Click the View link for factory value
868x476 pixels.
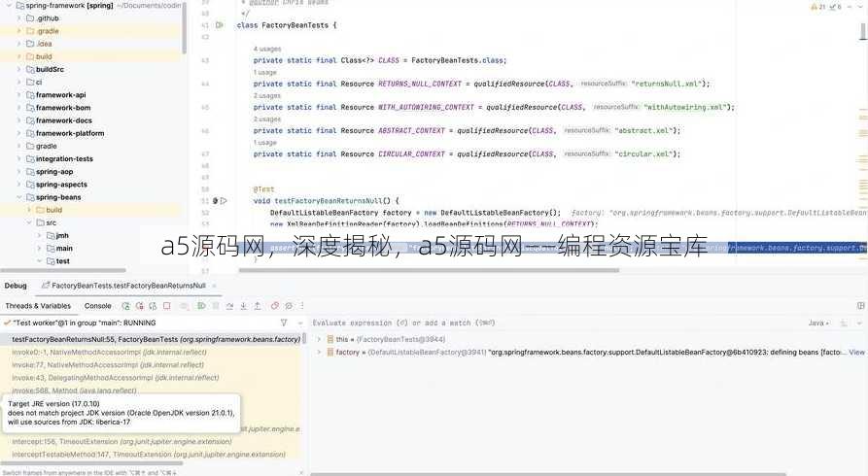856,352
